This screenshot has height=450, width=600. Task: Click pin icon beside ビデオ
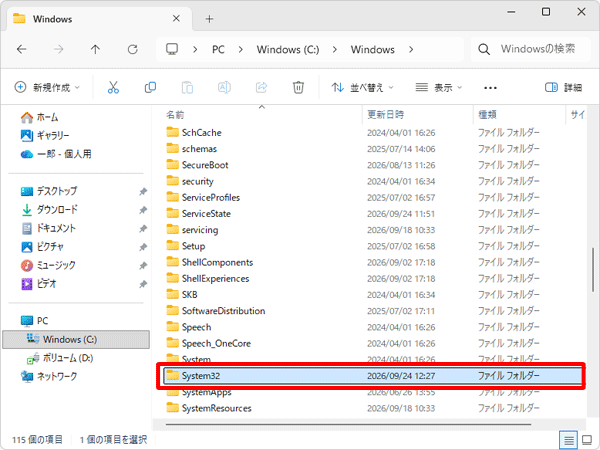(x=143, y=284)
